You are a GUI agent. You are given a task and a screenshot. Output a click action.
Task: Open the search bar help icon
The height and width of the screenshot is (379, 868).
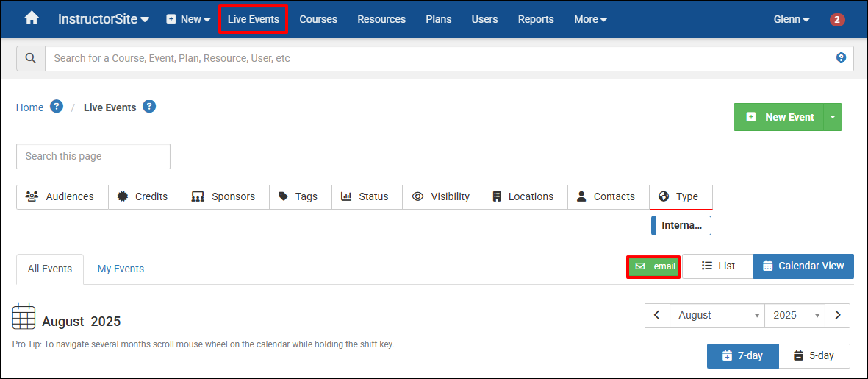click(x=841, y=57)
